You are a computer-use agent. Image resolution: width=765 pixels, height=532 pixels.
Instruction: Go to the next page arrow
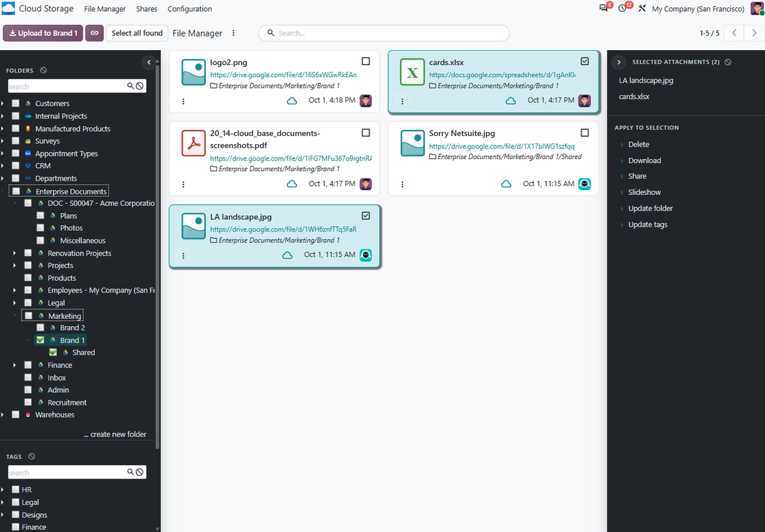(754, 33)
